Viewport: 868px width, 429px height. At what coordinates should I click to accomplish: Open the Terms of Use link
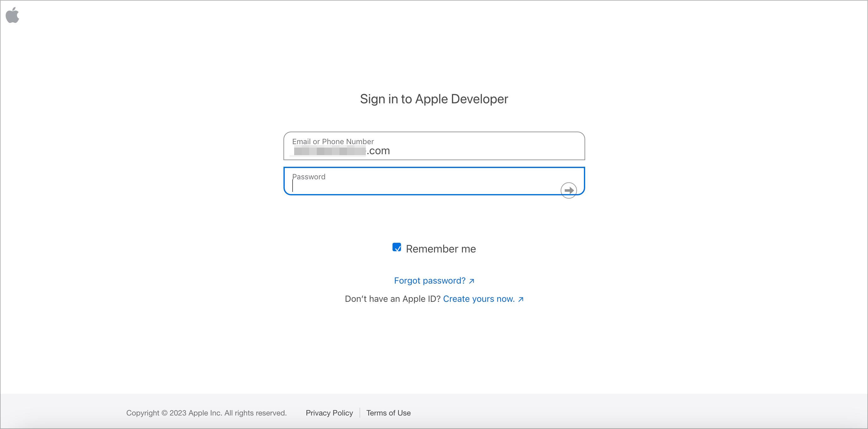click(388, 413)
